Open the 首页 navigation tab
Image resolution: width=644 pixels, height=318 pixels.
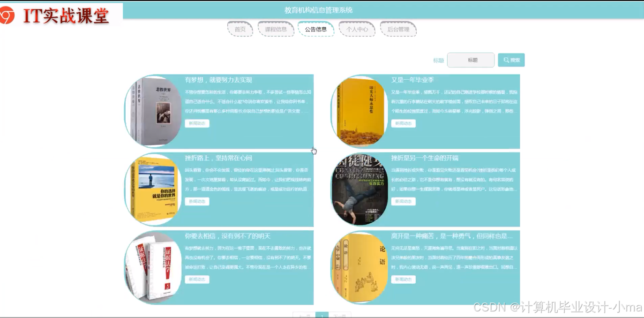click(240, 29)
